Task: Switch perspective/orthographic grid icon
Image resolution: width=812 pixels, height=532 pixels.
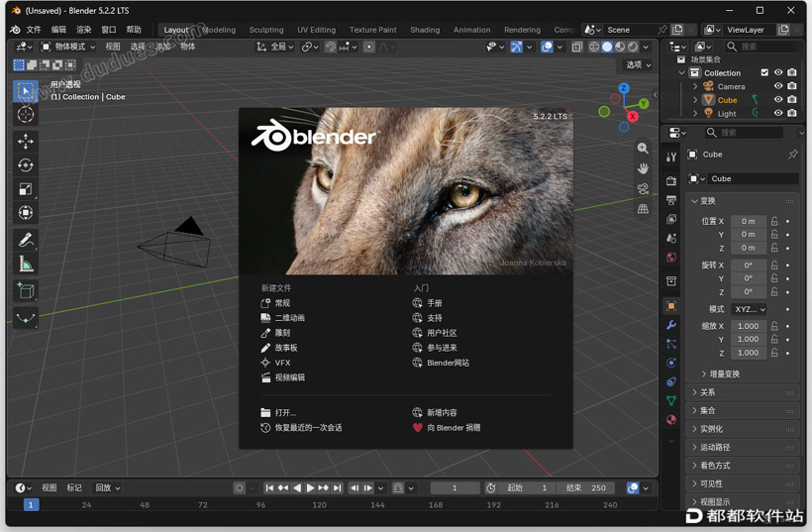Action: pyautogui.click(x=643, y=209)
